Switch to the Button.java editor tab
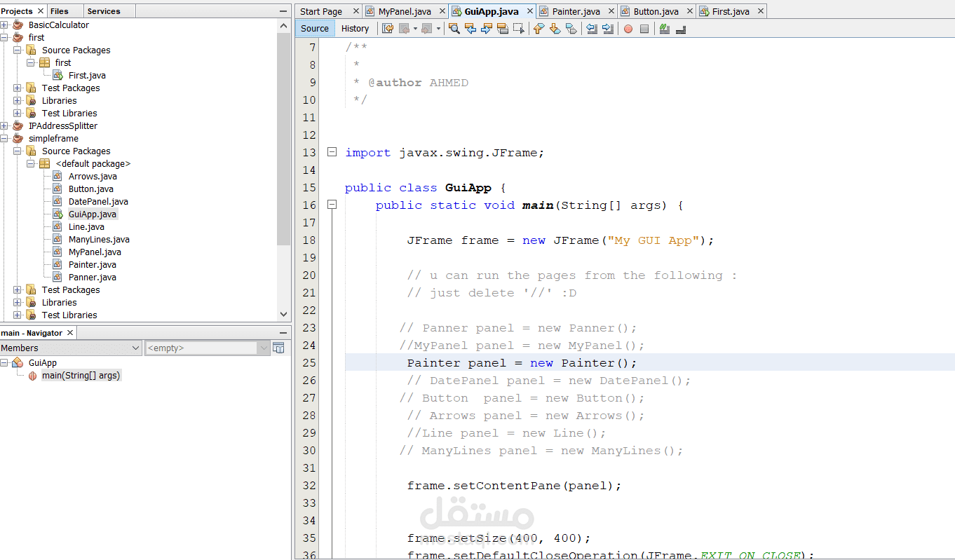 tap(656, 11)
